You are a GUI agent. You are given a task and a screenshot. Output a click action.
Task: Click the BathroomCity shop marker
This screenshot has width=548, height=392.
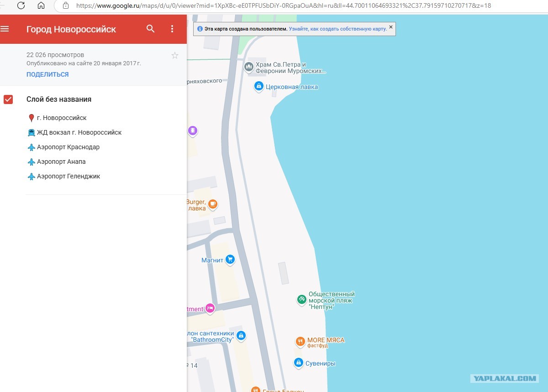click(x=241, y=336)
